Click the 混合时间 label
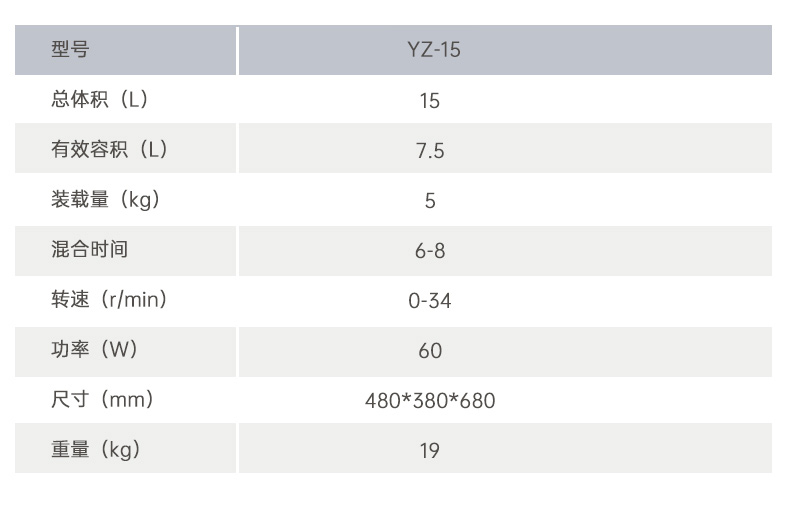 pos(90,249)
